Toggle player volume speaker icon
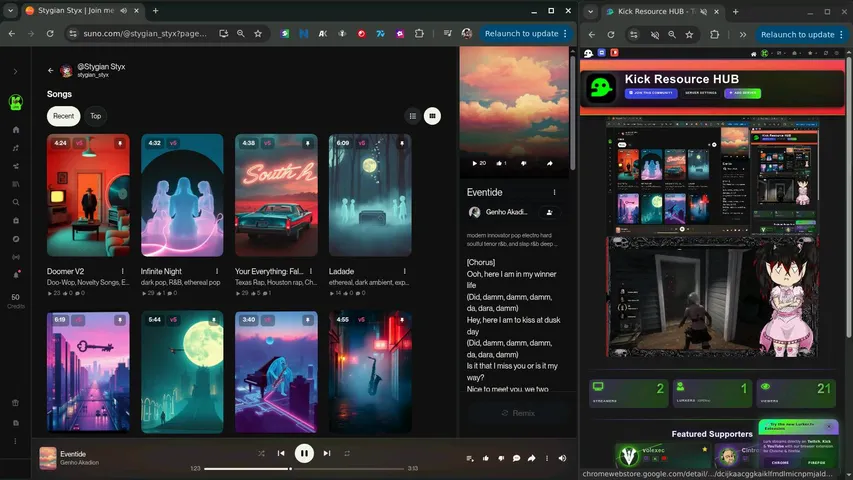The height and width of the screenshot is (480, 853). [563, 458]
